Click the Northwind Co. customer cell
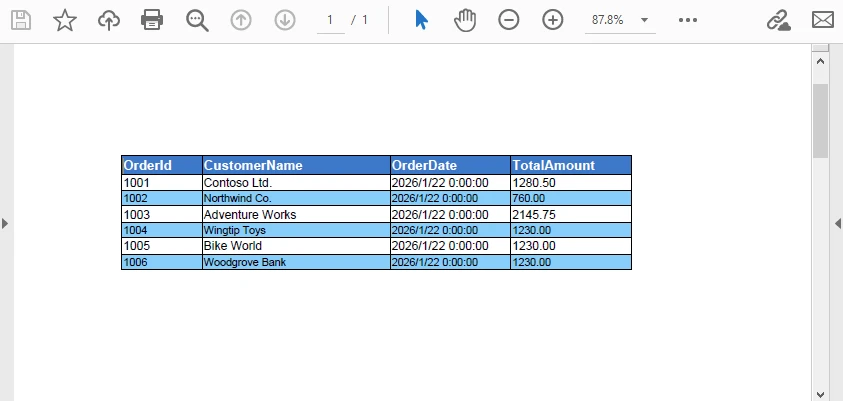The image size is (843, 401). point(296,198)
